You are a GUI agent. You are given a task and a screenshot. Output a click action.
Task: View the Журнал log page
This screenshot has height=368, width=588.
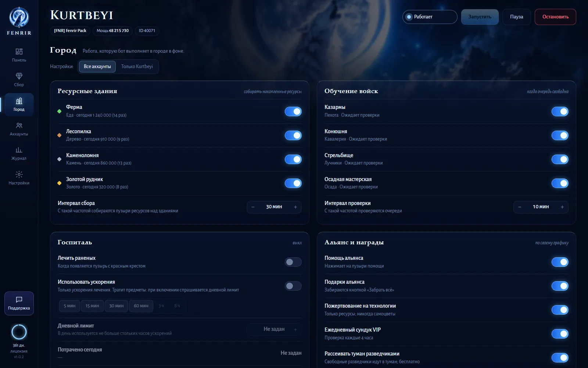[19, 153]
